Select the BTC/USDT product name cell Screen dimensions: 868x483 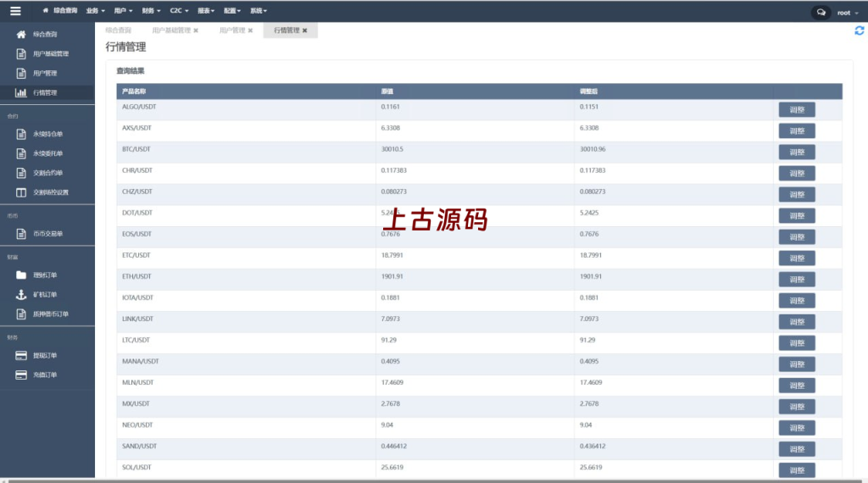tap(136, 149)
